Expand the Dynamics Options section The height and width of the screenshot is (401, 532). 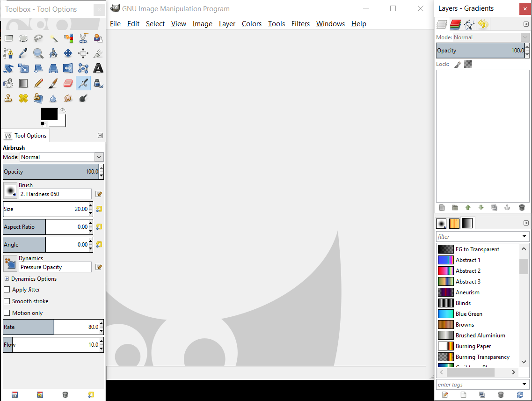click(7, 279)
